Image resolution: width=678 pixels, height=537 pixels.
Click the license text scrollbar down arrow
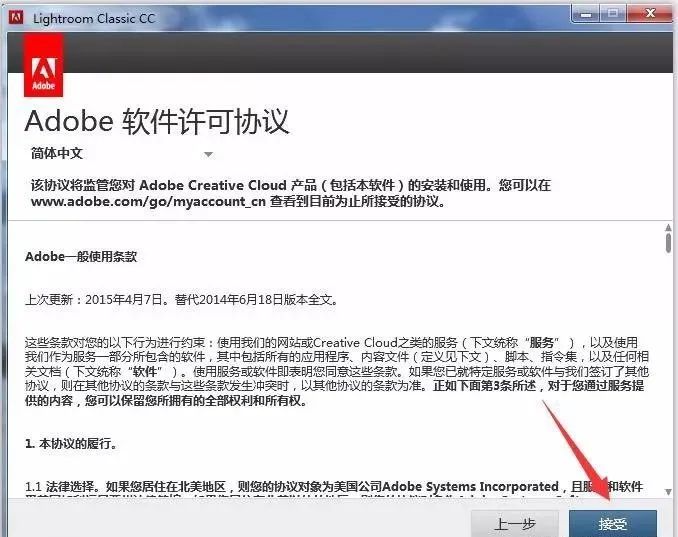tap(668, 492)
